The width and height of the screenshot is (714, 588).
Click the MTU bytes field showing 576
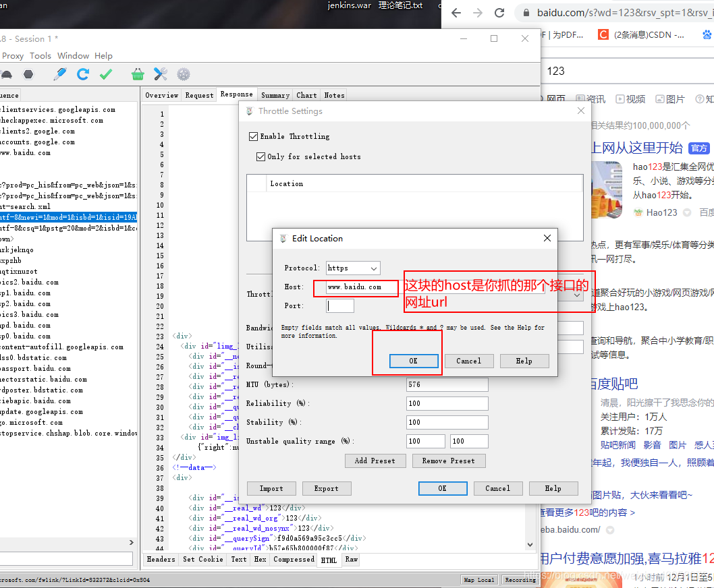(x=447, y=384)
